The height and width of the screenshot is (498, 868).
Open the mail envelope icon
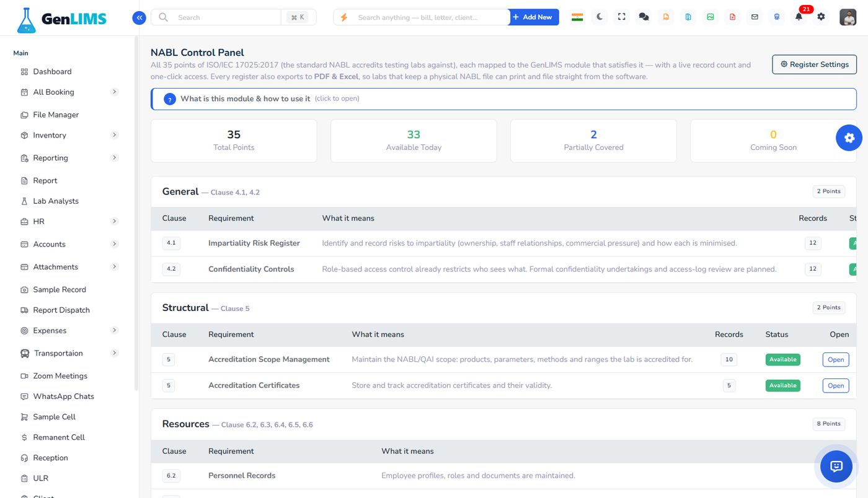pyautogui.click(x=755, y=17)
